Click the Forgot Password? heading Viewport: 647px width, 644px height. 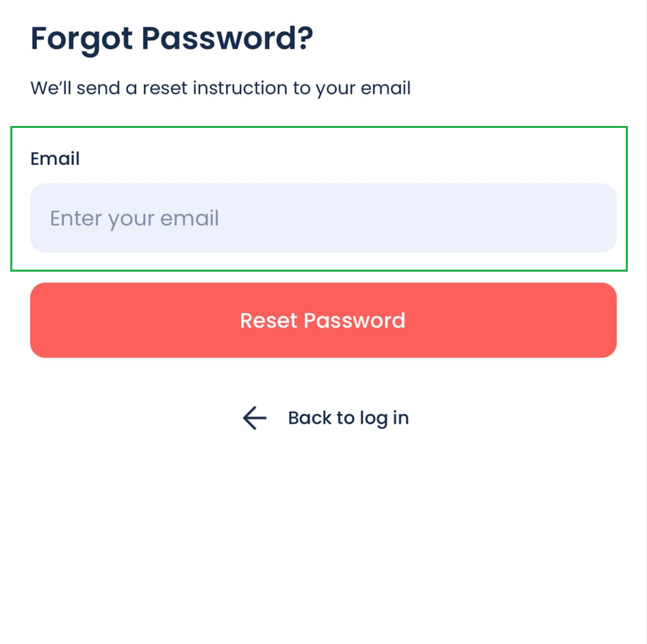(172, 39)
